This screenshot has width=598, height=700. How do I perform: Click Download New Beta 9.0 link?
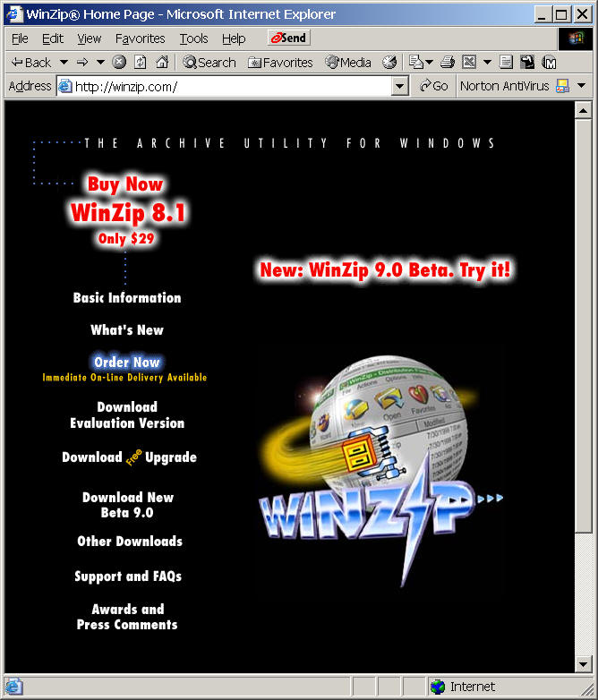coord(128,505)
